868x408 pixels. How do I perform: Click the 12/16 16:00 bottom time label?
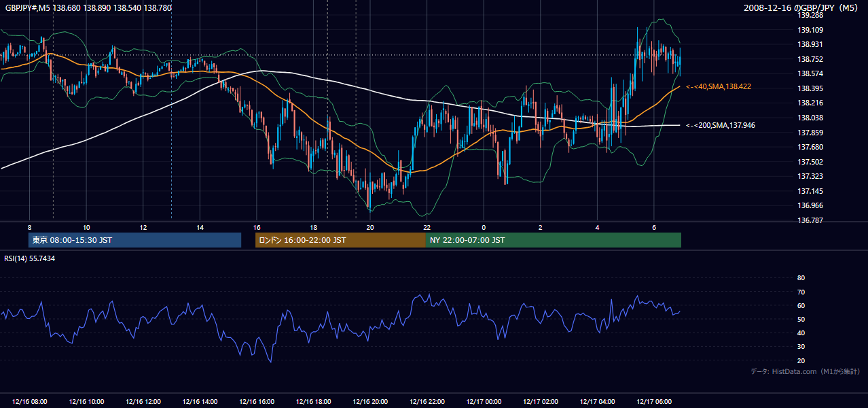[257, 402]
